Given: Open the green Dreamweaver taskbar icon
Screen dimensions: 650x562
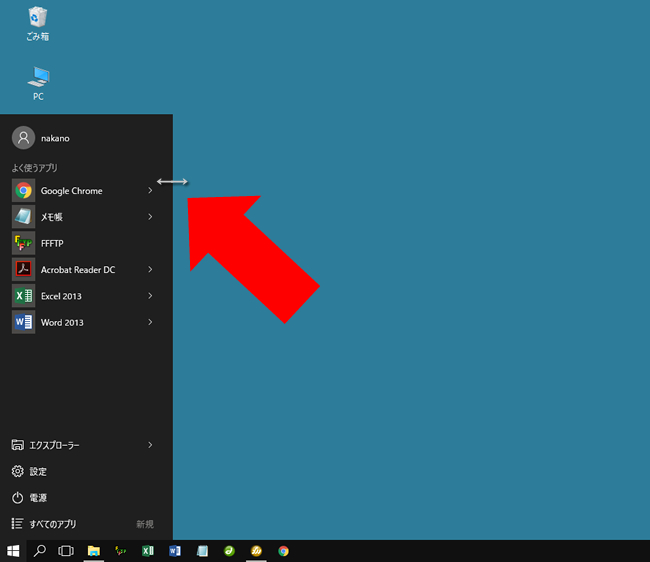Looking at the screenshot, I should [x=229, y=551].
